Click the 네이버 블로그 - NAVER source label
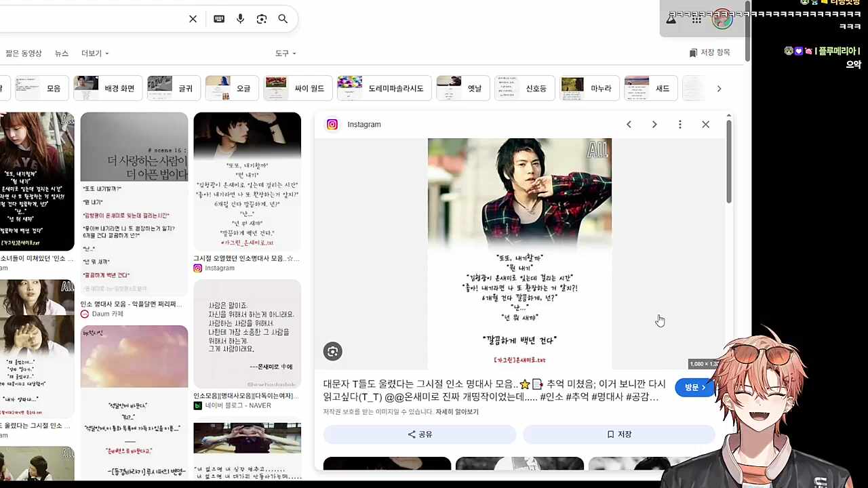This screenshot has height=488, width=868. (x=232, y=405)
